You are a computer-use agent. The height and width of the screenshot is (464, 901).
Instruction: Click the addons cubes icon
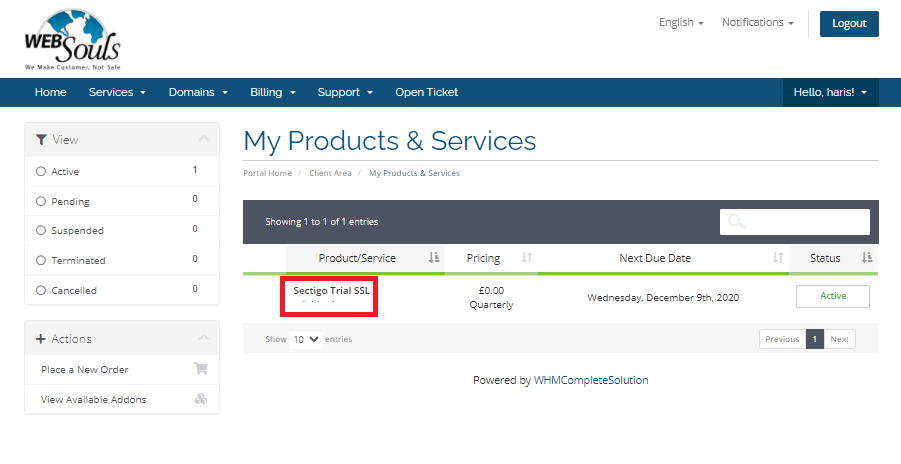click(201, 399)
